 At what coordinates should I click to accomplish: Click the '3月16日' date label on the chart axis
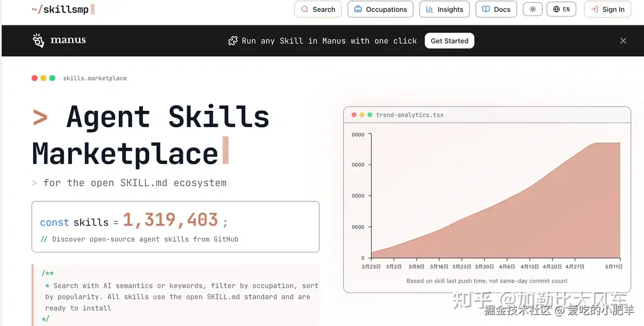click(439, 267)
